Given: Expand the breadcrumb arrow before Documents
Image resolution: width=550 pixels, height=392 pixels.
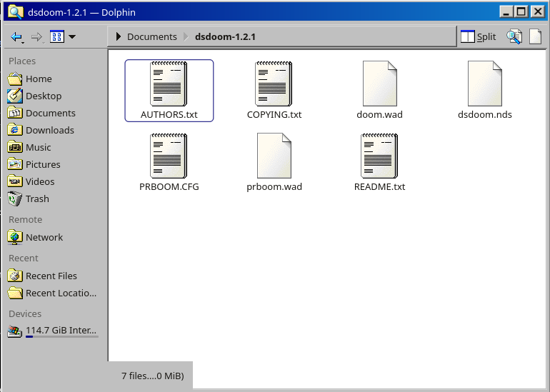Looking at the screenshot, I should (118, 36).
